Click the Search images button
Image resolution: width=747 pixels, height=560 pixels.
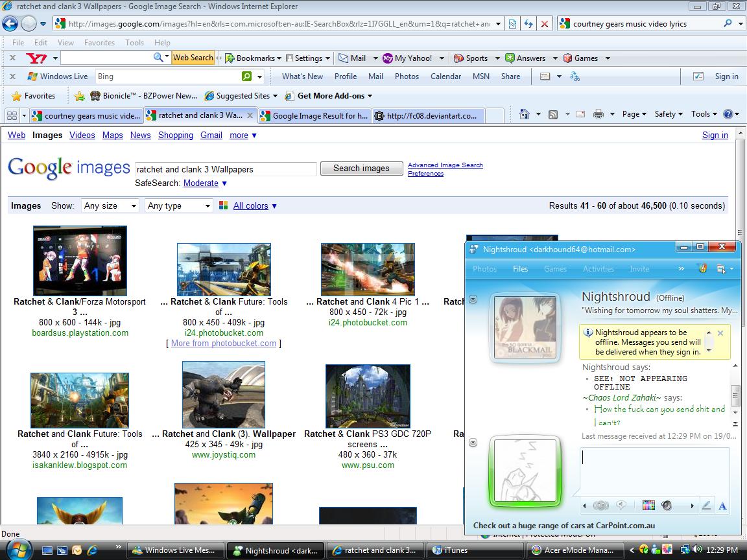click(361, 169)
